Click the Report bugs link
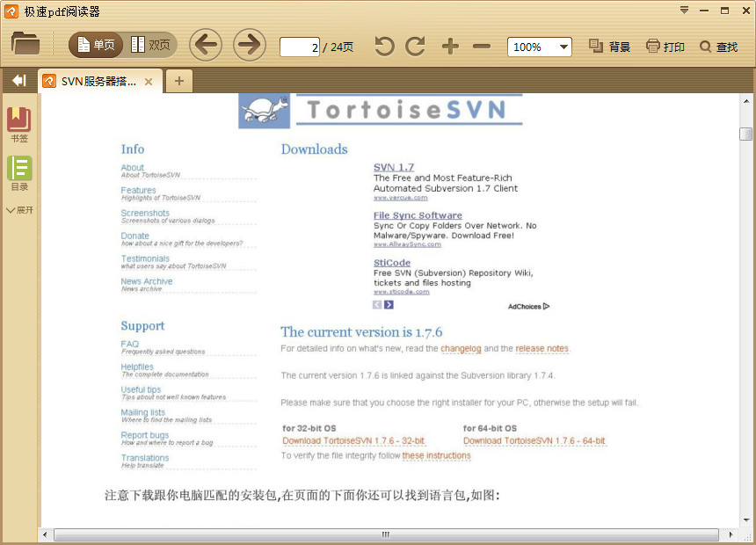Viewport: 756px width, 545px height. click(x=145, y=435)
